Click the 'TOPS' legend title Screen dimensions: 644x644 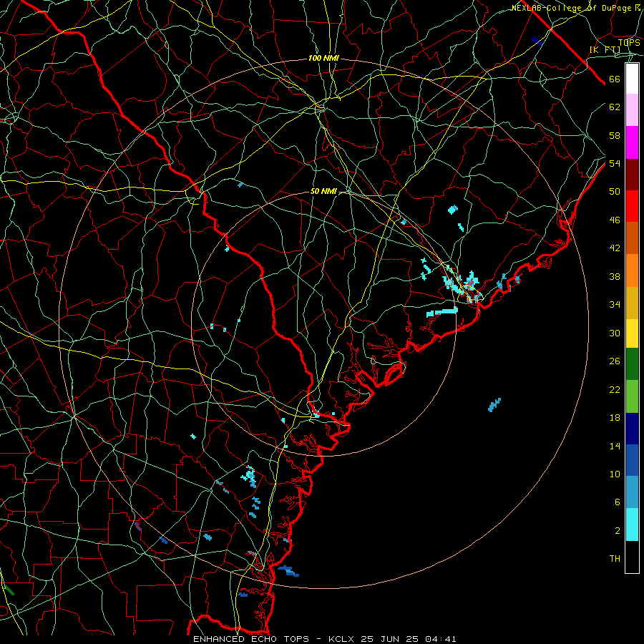click(x=629, y=43)
